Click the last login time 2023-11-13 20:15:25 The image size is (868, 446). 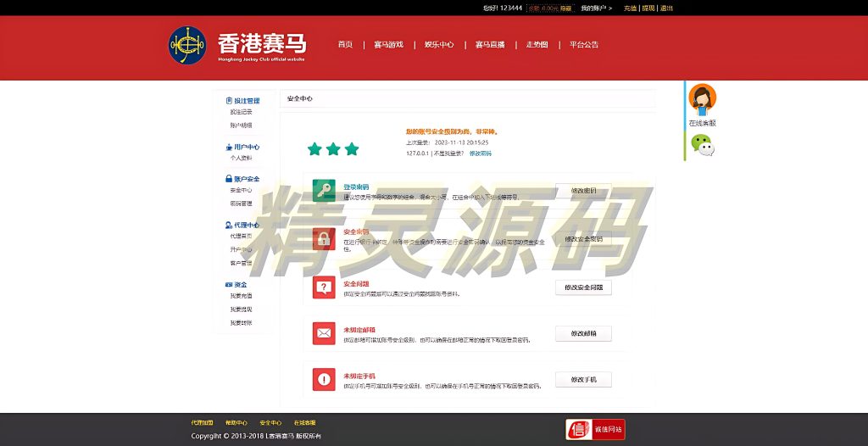point(460,142)
